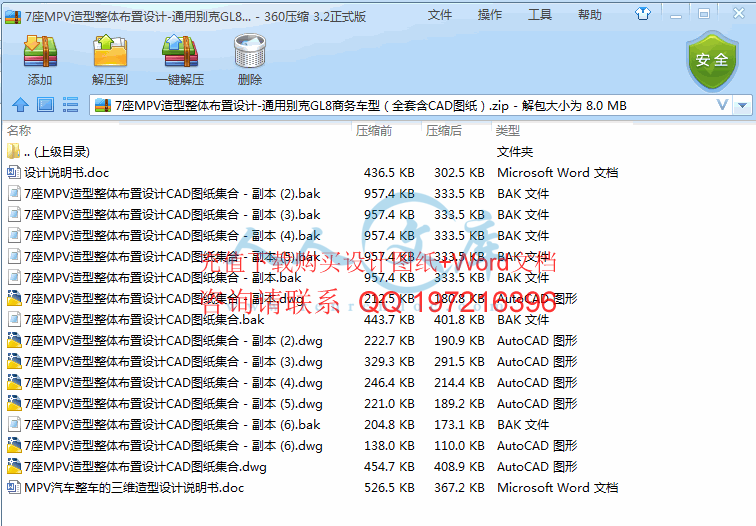Click AutoCAD icon of 副本 (2).dwg
The height and width of the screenshot is (526, 756).
click(x=14, y=340)
